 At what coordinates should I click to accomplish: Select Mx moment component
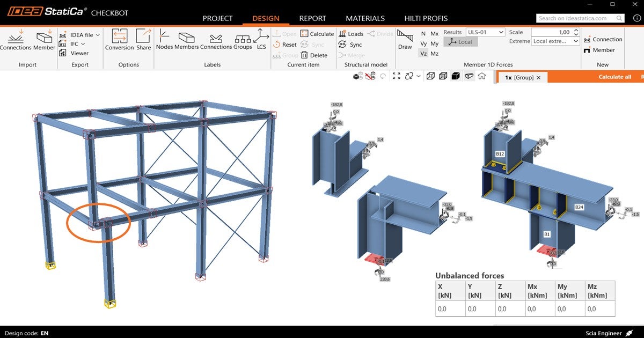tap(435, 34)
